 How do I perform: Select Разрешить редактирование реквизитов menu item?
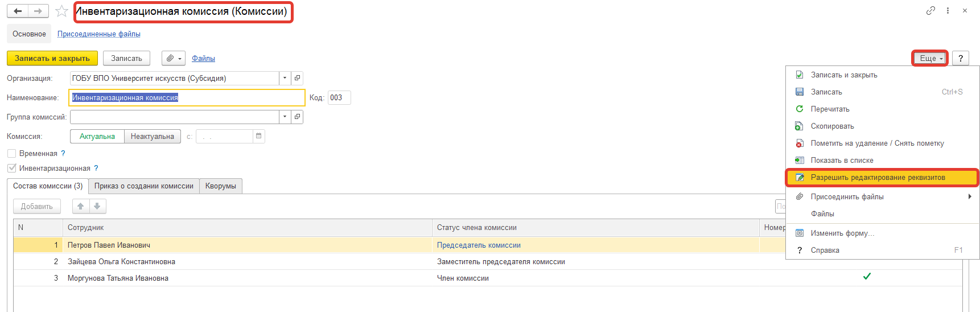878,177
